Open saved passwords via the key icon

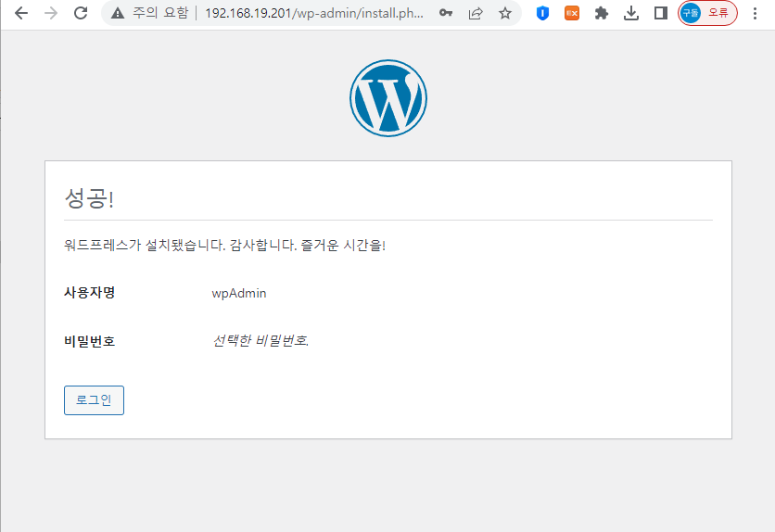(x=446, y=13)
